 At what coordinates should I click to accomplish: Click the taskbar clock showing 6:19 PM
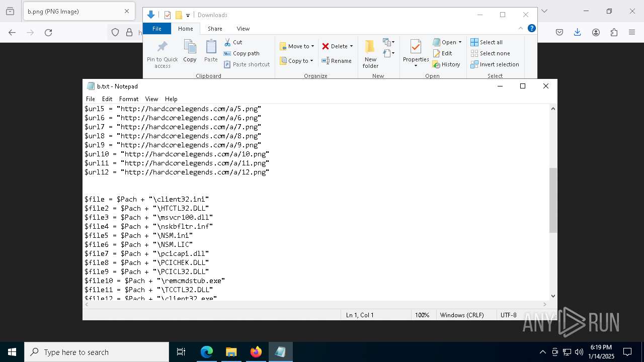[x=602, y=352]
